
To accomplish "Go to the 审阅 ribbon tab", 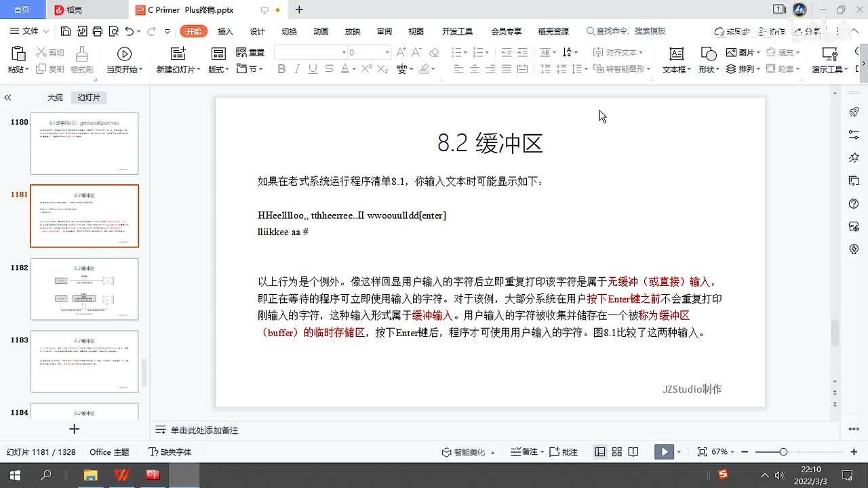I will point(384,31).
